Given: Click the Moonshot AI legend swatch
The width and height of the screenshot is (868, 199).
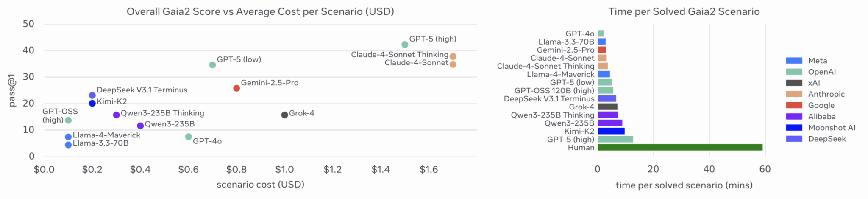Looking at the screenshot, I should point(794,128).
